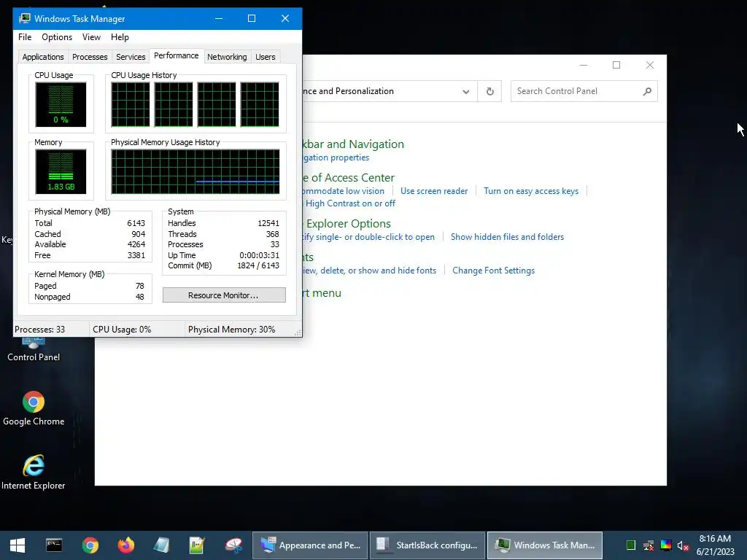
Task: Click the Taskbar and Navigation heading link
Action: tap(353, 144)
